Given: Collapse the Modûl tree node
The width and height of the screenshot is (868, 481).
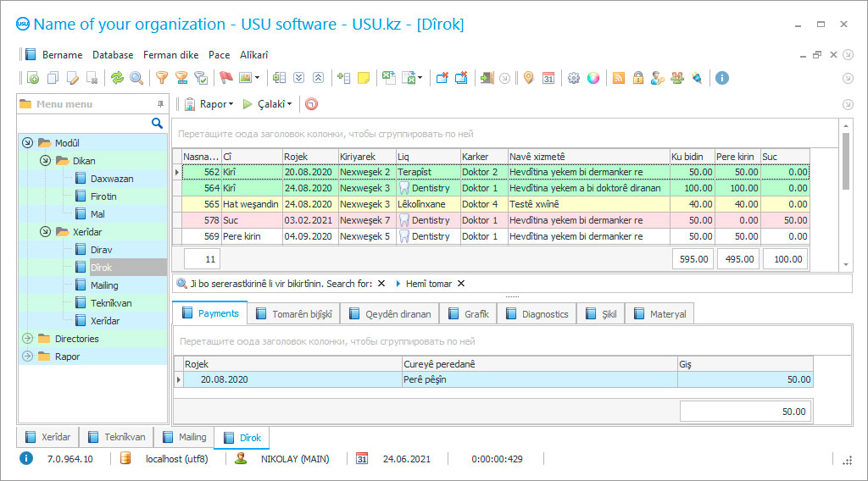Looking at the screenshot, I should pyautogui.click(x=27, y=143).
